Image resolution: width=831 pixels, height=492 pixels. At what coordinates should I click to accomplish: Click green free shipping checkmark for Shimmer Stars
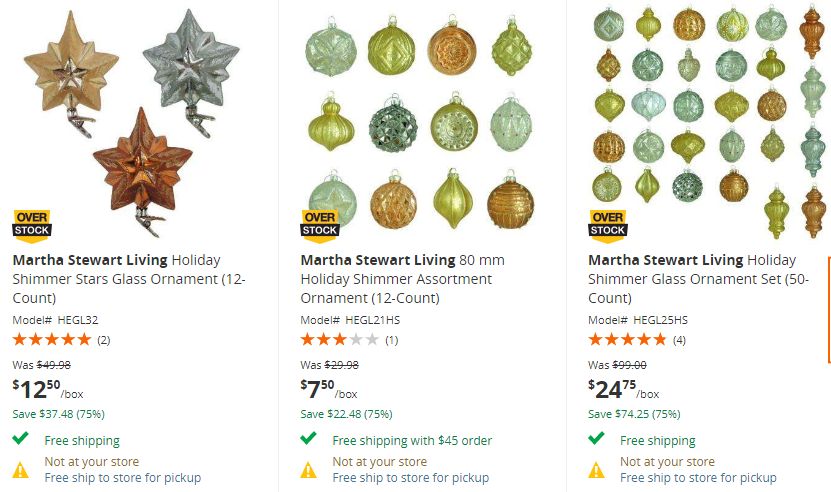click(21, 439)
